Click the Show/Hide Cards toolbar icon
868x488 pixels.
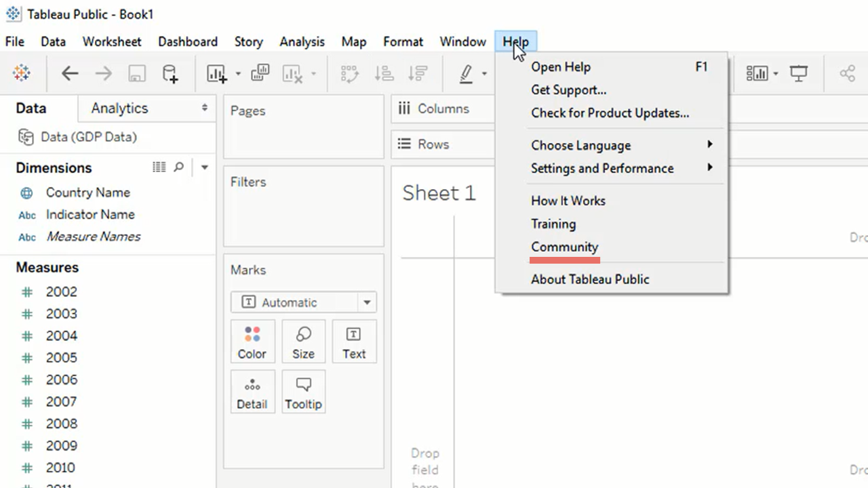(757, 73)
